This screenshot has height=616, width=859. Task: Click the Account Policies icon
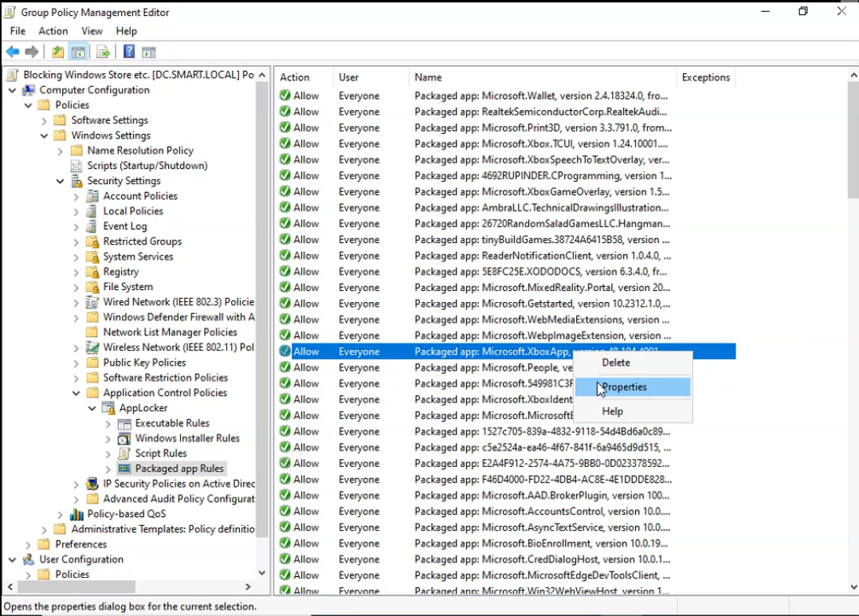click(x=92, y=196)
